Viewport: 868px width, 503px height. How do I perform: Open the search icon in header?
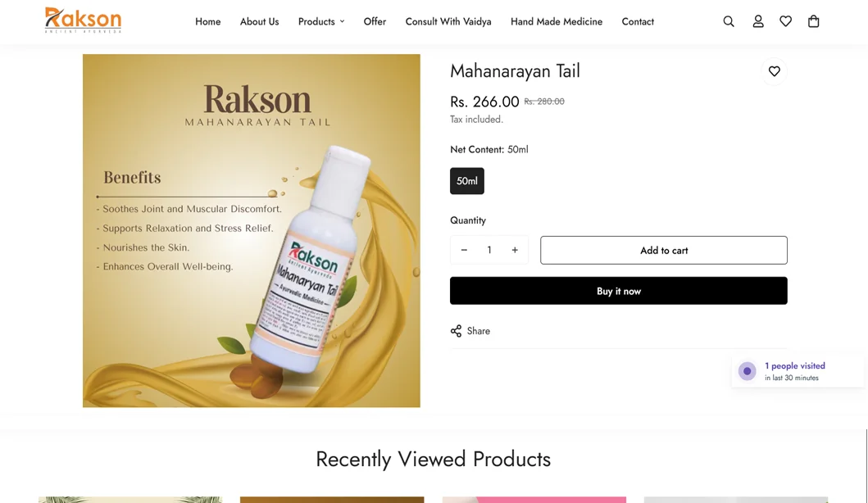click(x=729, y=21)
